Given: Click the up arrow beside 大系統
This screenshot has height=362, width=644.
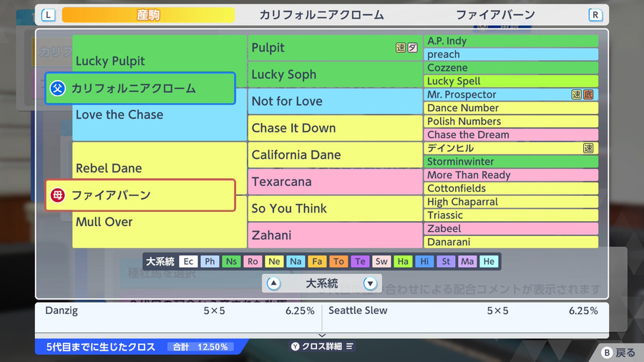Looking at the screenshot, I should 273,283.
